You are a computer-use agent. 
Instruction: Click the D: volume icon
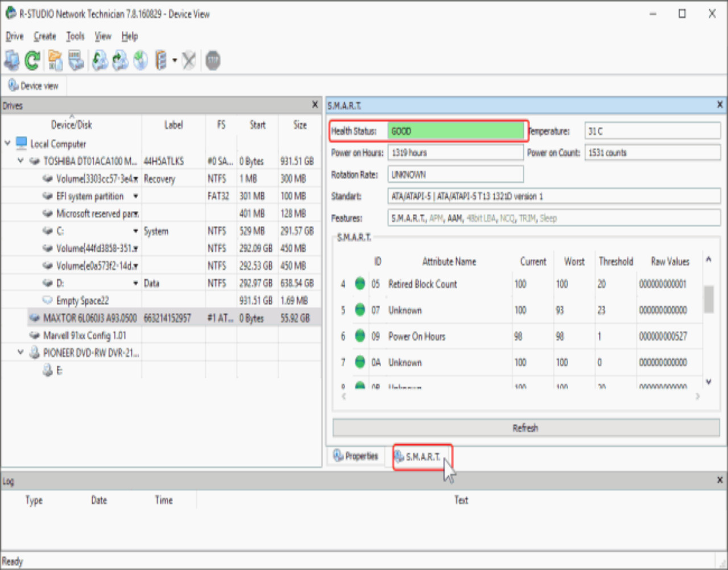(x=48, y=283)
